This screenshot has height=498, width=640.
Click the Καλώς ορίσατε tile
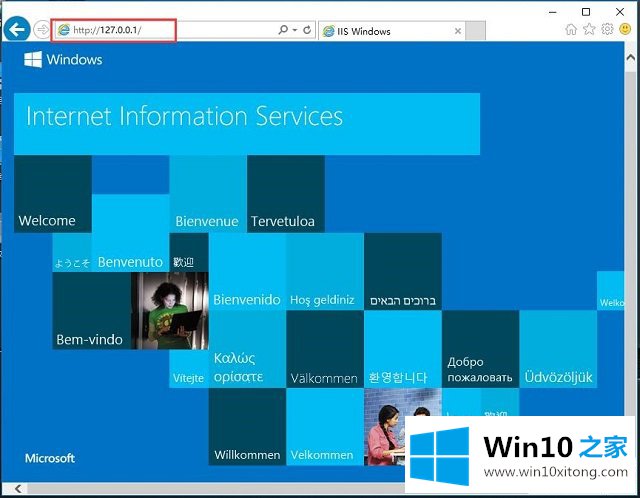pyautogui.click(x=247, y=349)
